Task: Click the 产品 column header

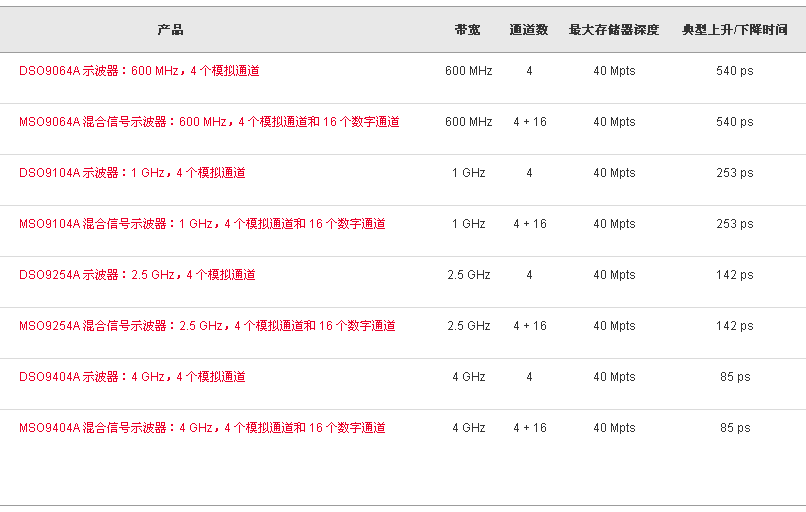Action: (170, 30)
